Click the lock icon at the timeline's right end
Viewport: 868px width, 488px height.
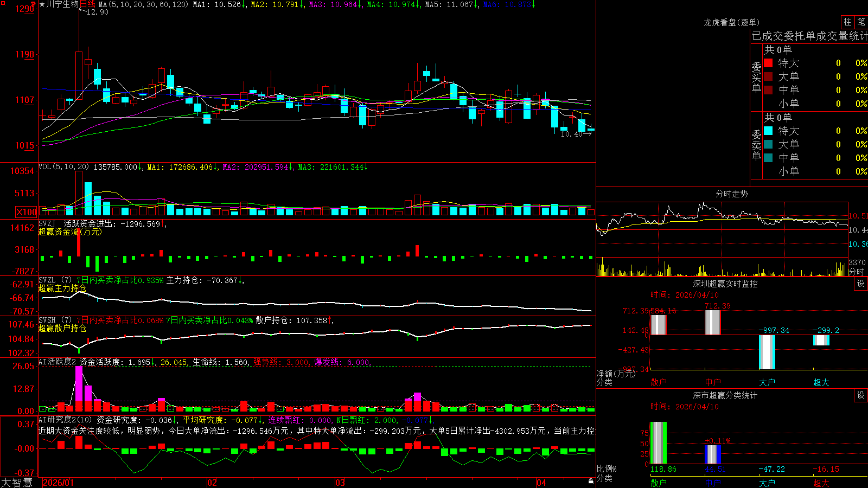[x=591, y=481]
